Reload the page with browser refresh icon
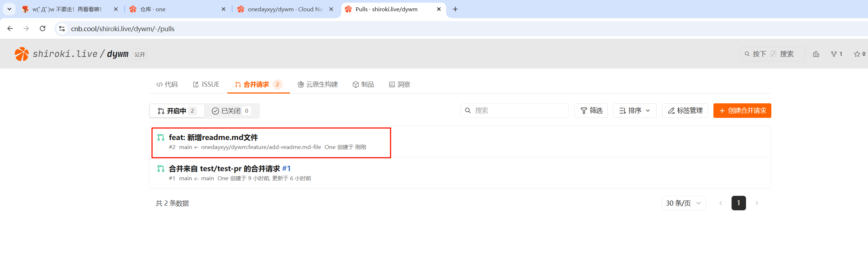868x256 pixels. (x=42, y=29)
